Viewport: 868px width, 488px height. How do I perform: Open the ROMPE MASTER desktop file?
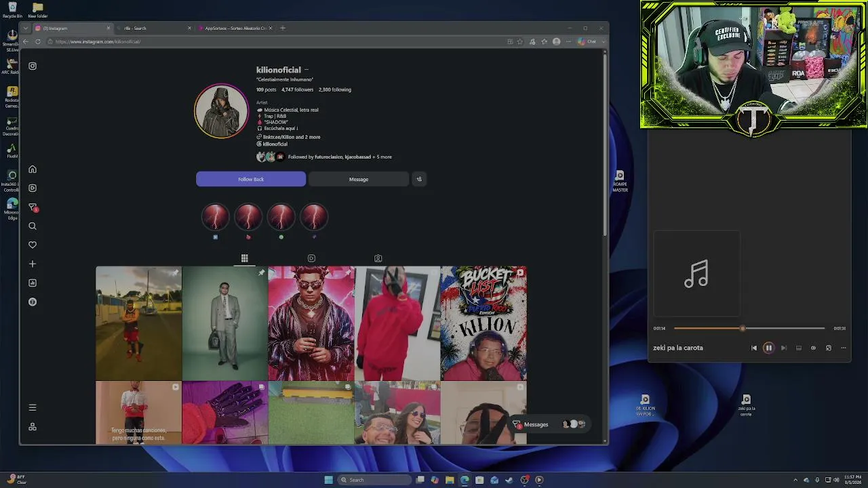click(x=620, y=182)
